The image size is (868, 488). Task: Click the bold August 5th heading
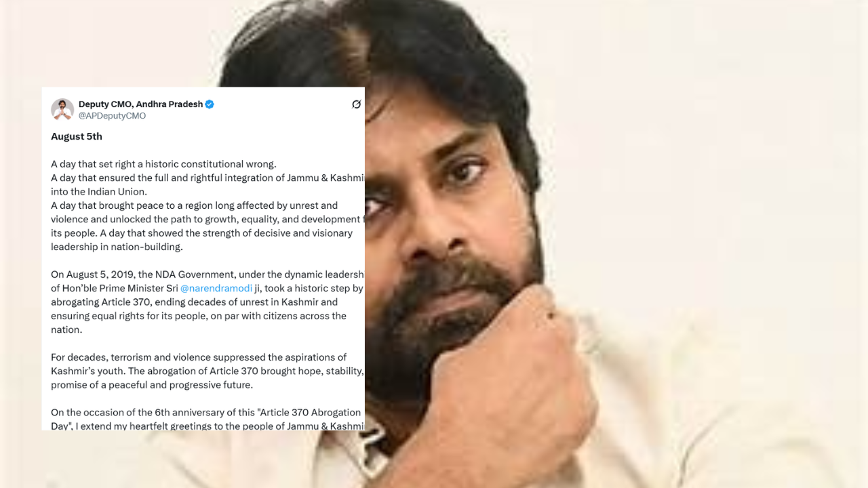click(x=77, y=136)
